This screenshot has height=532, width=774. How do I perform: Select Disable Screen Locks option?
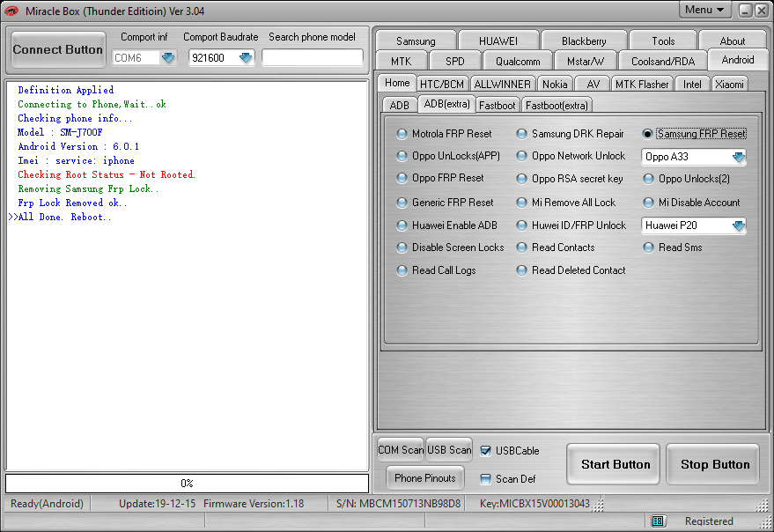[402, 248]
